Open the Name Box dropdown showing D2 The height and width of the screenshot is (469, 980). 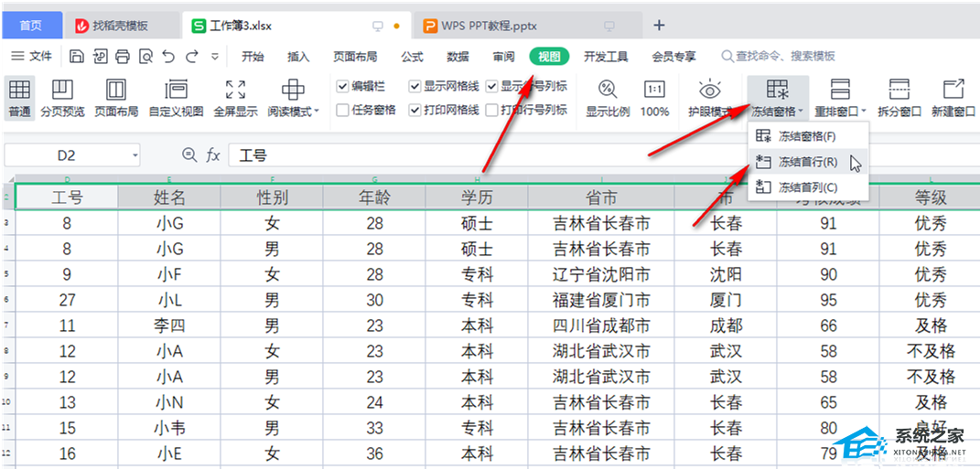click(x=135, y=156)
